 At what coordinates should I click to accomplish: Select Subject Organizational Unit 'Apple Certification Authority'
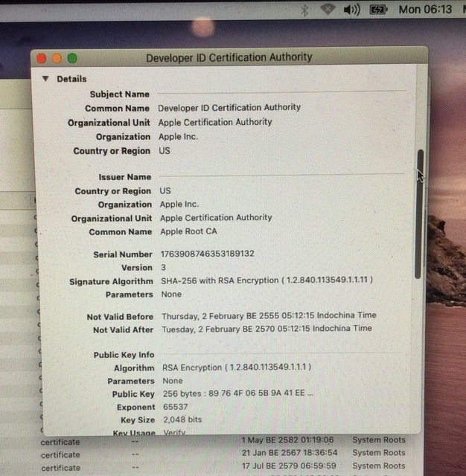coord(215,122)
